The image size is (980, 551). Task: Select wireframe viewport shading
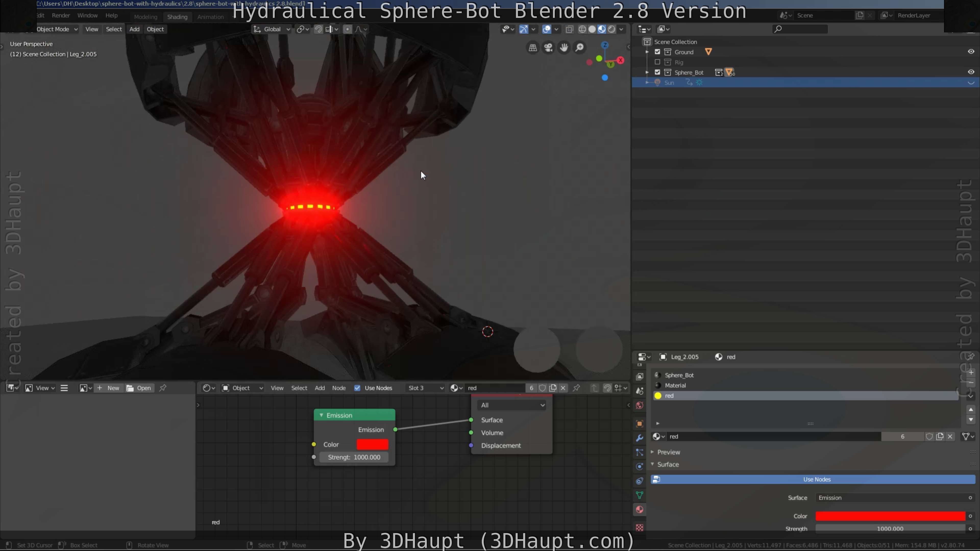coord(582,29)
